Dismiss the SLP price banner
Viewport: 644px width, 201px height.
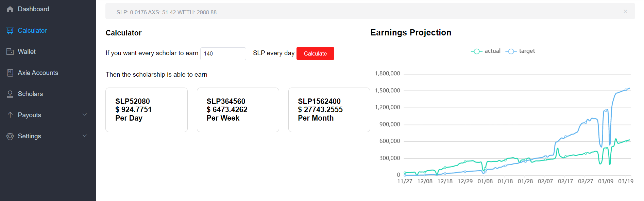[x=625, y=11]
